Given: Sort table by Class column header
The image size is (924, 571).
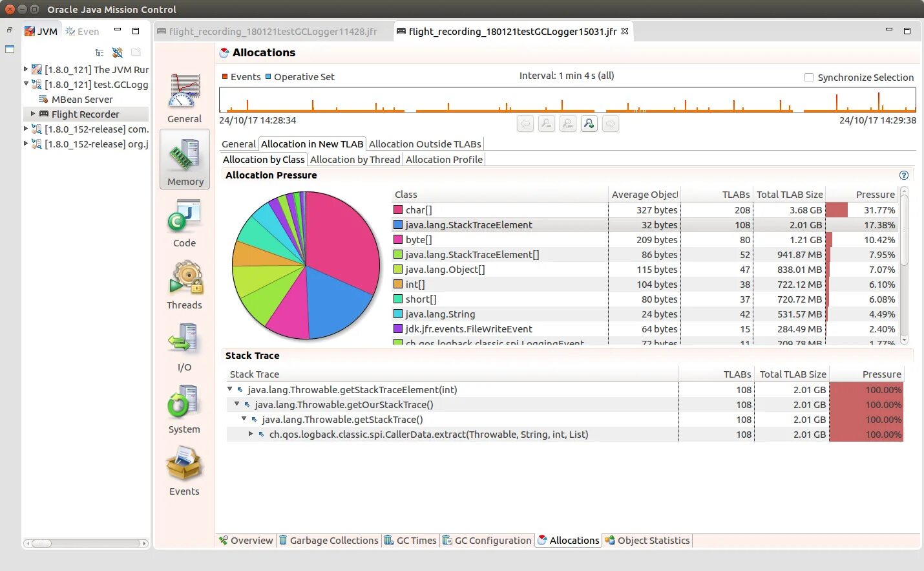Looking at the screenshot, I should [x=499, y=194].
